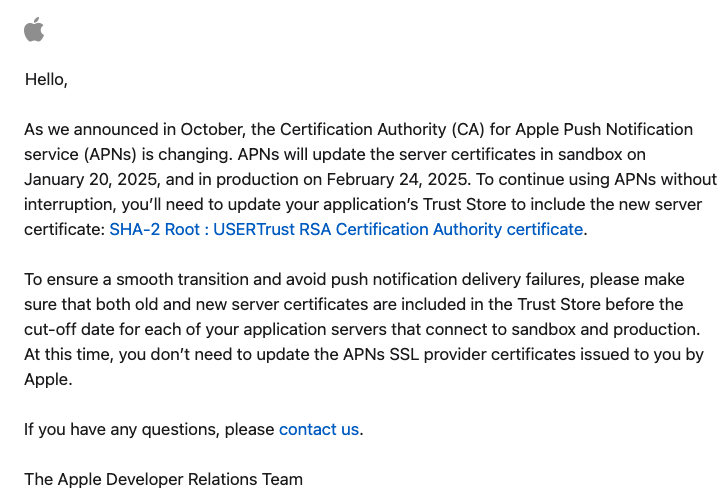Click the sentence If you have any questions
The height and width of the screenshot is (491, 727).
click(x=122, y=430)
